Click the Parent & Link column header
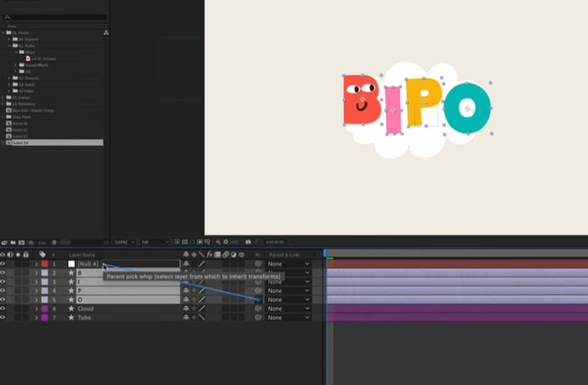 [284, 255]
